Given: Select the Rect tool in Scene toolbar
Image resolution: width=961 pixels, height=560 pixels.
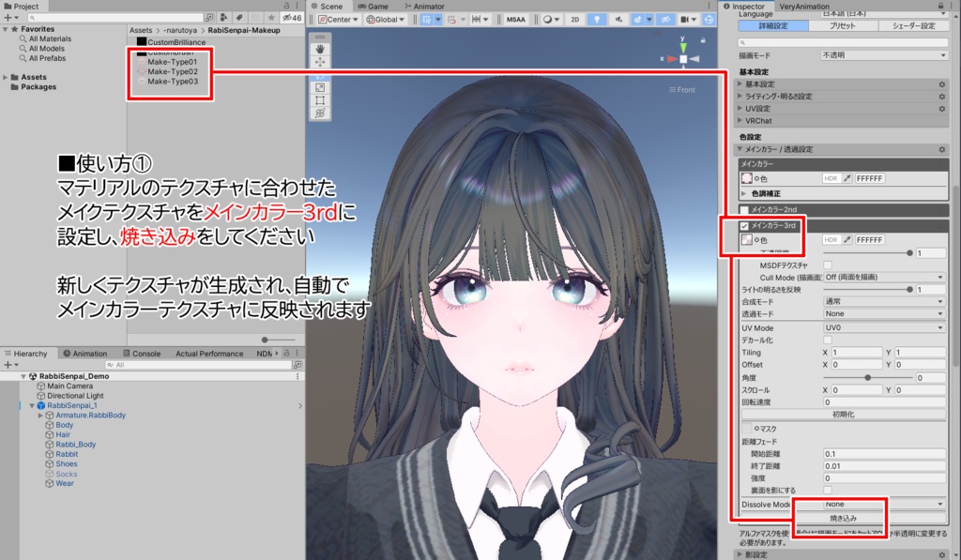Looking at the screenshot, I should click(x=320, y=100).
